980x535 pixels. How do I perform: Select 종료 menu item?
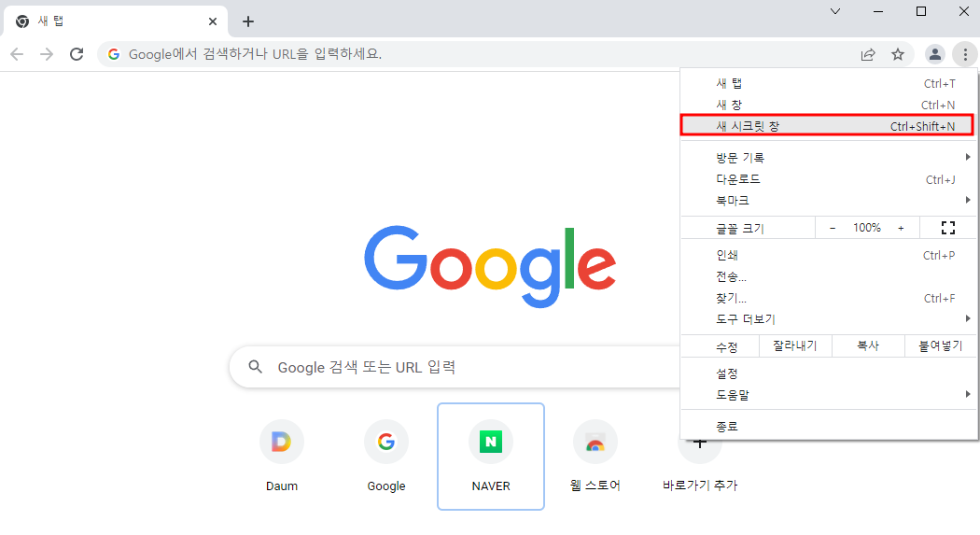[829, 427]
